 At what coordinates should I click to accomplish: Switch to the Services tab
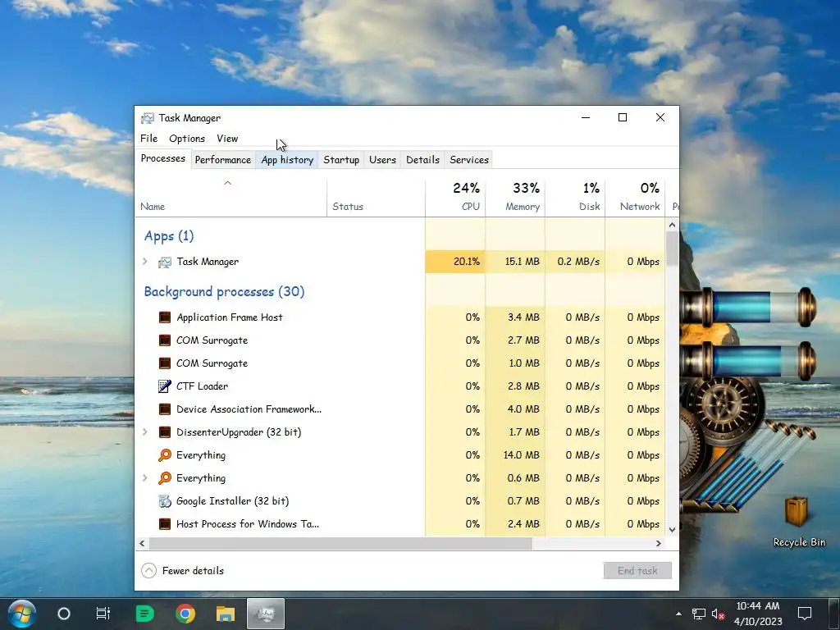[x=469, y=160]
